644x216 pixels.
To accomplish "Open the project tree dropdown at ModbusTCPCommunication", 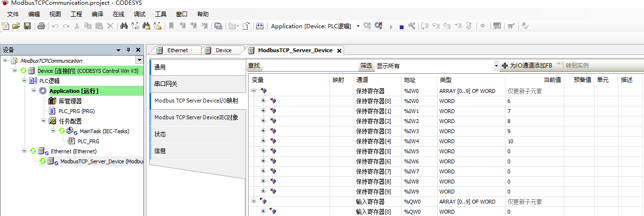I will coord(140,60).
